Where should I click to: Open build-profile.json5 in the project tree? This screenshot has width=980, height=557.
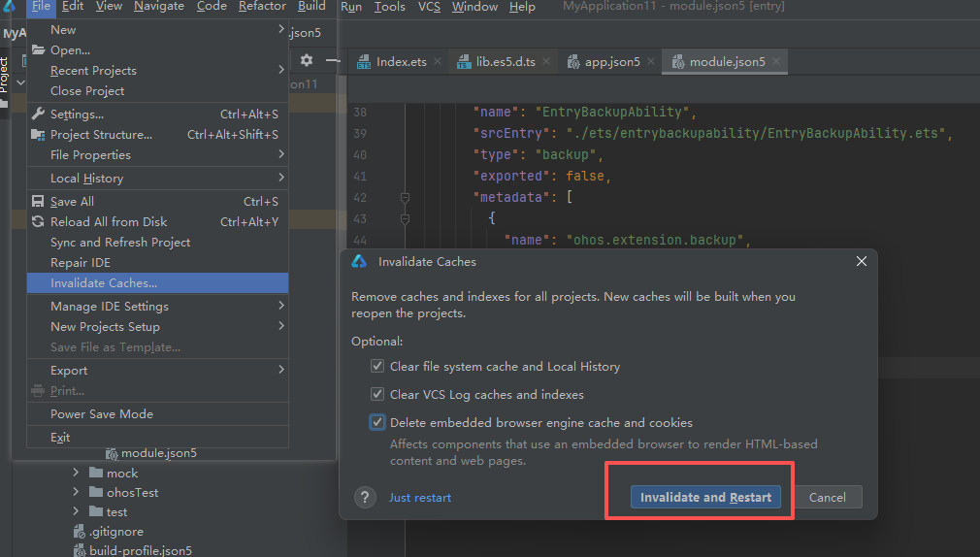[140, 550]
